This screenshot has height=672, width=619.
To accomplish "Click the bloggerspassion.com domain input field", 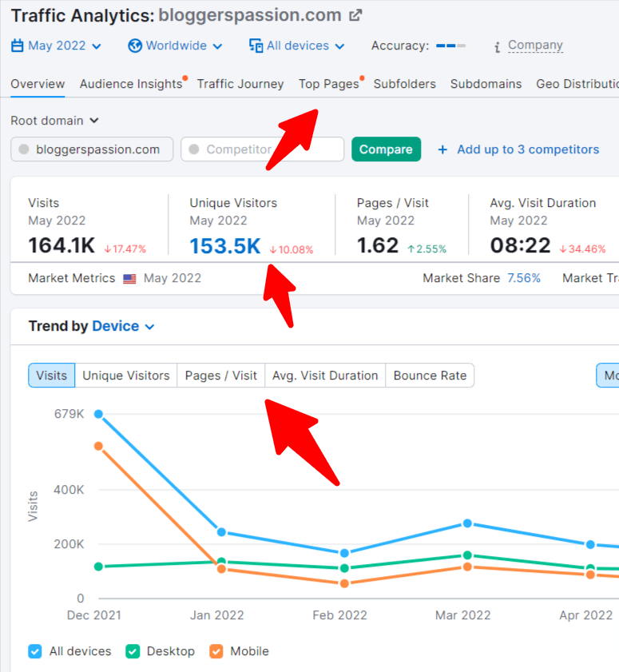I will pyautogui.click(x=92, y=149).
